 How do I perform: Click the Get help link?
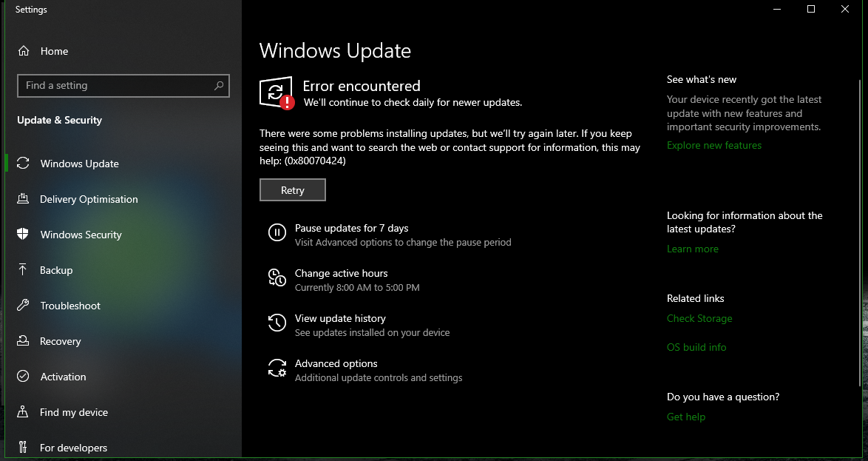tap(686, 417)
